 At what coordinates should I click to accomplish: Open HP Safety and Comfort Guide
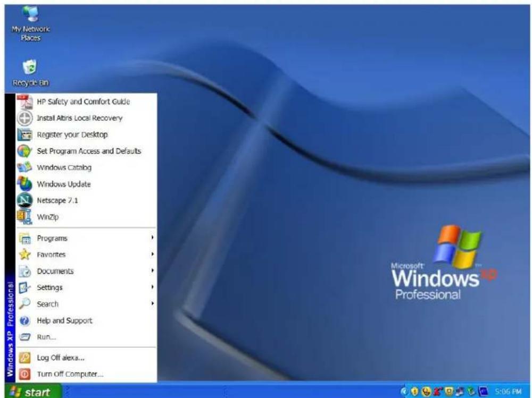[86, 101]
